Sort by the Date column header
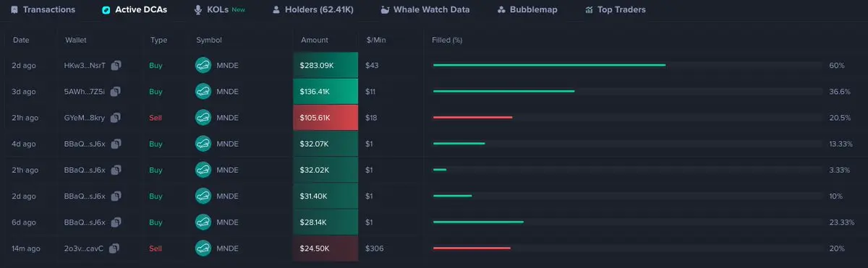The image size is (868, 268). point(21,40)
